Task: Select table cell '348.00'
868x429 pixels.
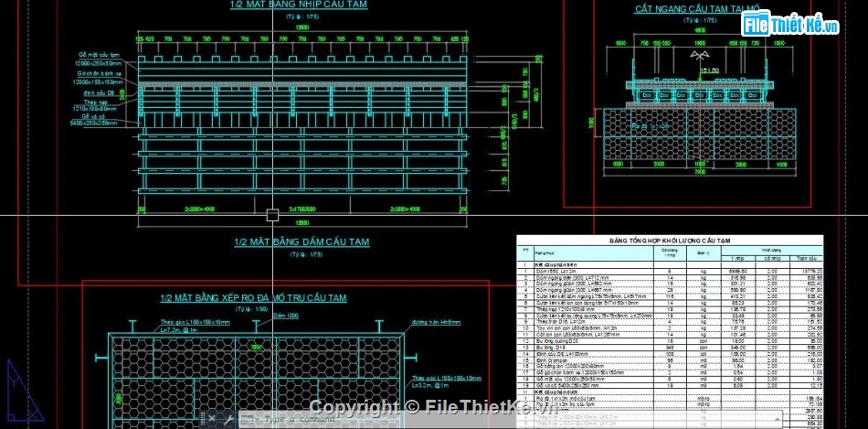Action: pyautogui.click(x=738, y=348)
